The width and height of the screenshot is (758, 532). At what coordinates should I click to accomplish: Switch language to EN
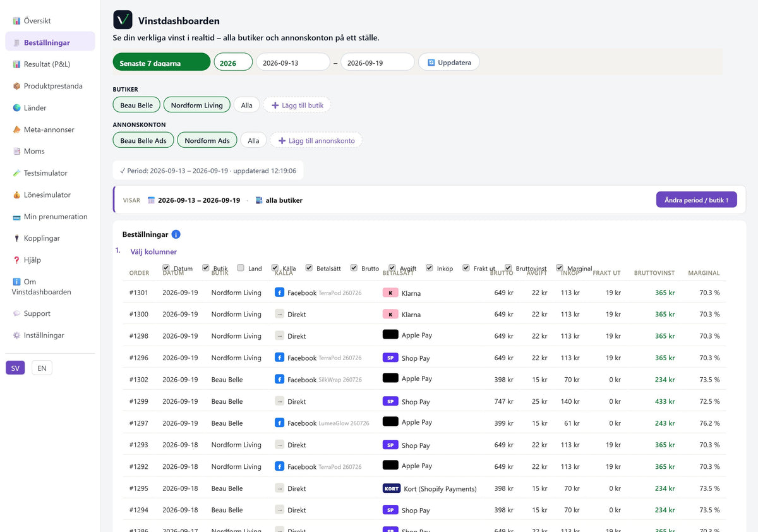click(42, 368)
